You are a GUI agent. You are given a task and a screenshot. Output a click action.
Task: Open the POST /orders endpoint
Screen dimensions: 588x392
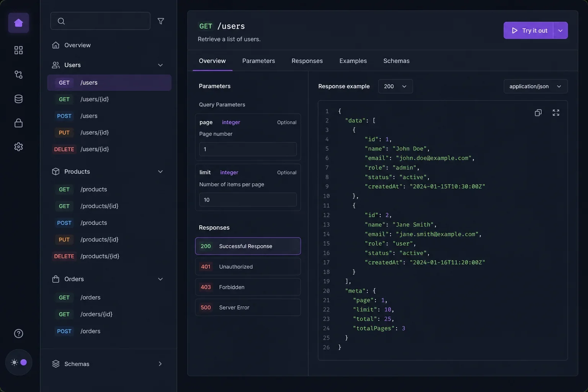point(109,331)
